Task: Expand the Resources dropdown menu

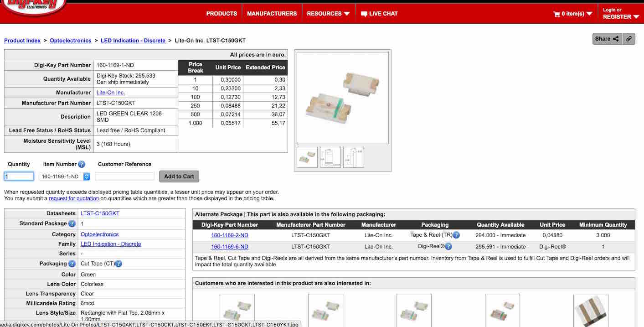Action: click(328, 14)
